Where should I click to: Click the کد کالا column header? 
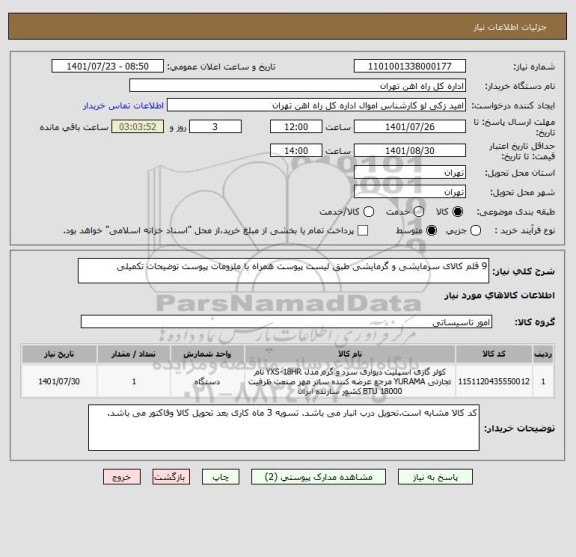(494, 354)
